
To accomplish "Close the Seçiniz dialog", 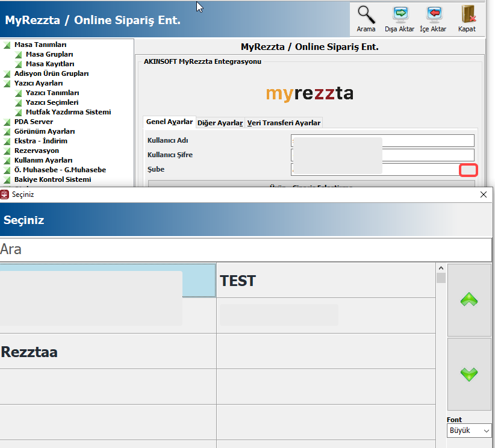I will [x=484, y=194].
